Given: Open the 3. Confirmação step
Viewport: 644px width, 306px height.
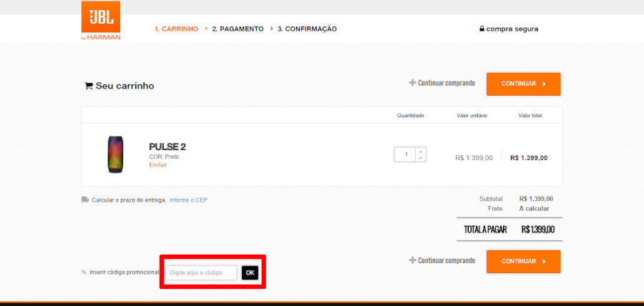Looking at the screenshot, I should click(x=307, y=29).
